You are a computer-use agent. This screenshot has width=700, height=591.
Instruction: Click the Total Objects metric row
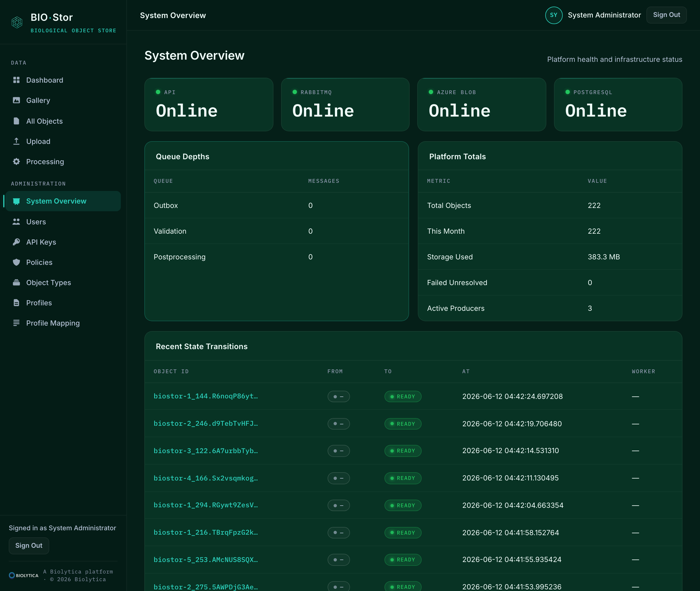pos(550,205)
